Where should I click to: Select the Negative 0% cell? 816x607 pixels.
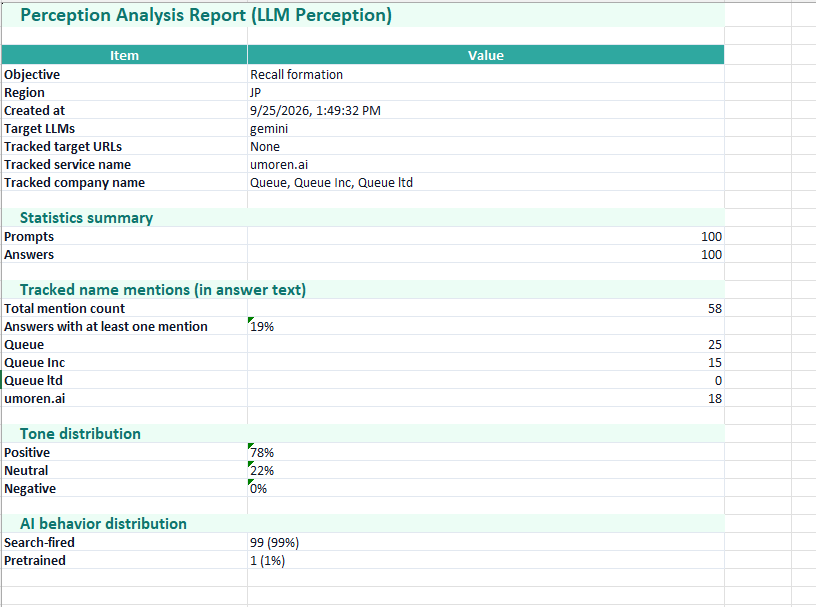[x=486, y=489]
